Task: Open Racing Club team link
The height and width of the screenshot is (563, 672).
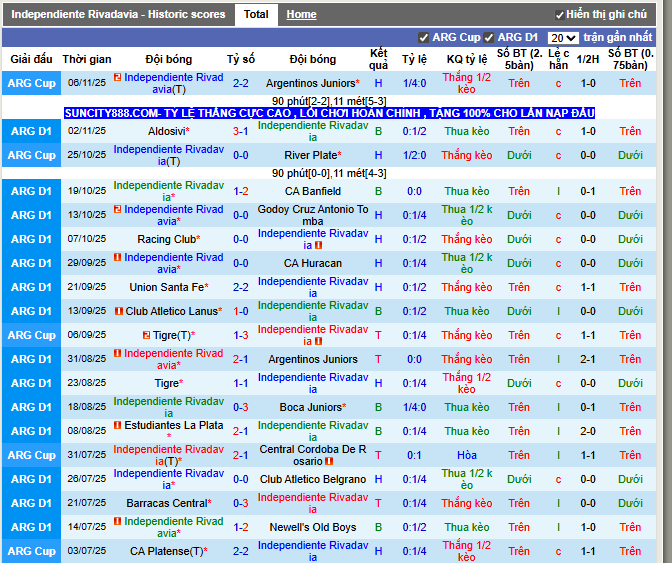Action: pos(168,239)
